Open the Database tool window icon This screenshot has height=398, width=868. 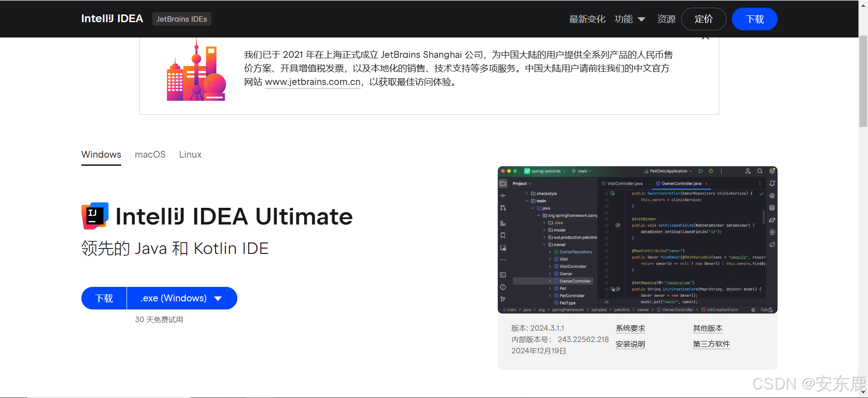[x=772, y=208]
